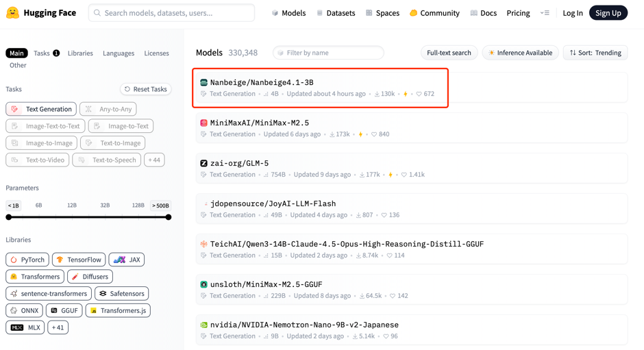Switch to the Libraries filter tab
Image resolution: width=644 pixels, height=350 pixels.
pos(80,53)
